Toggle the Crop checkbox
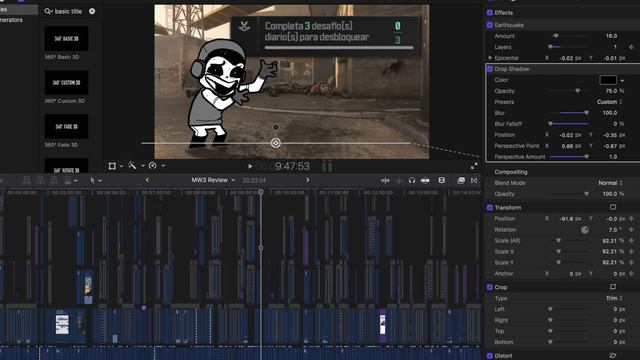This screenshot has height=360, width=640. point(490,287)
